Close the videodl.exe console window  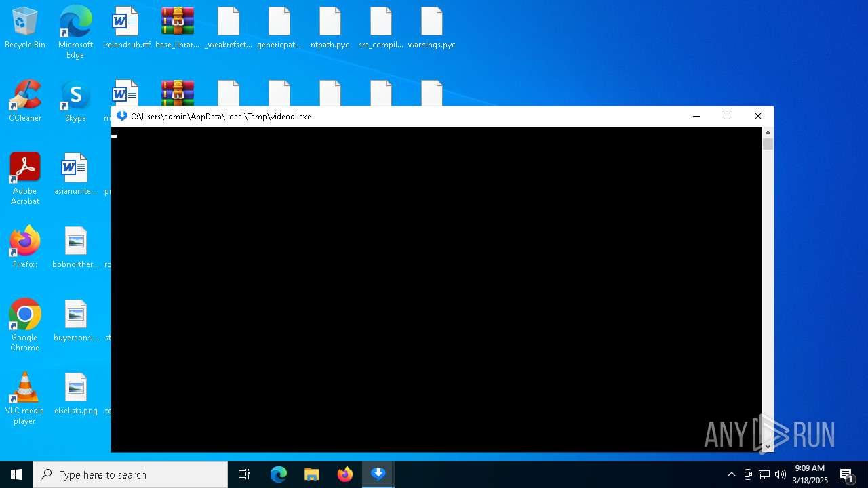click(758, 116)
